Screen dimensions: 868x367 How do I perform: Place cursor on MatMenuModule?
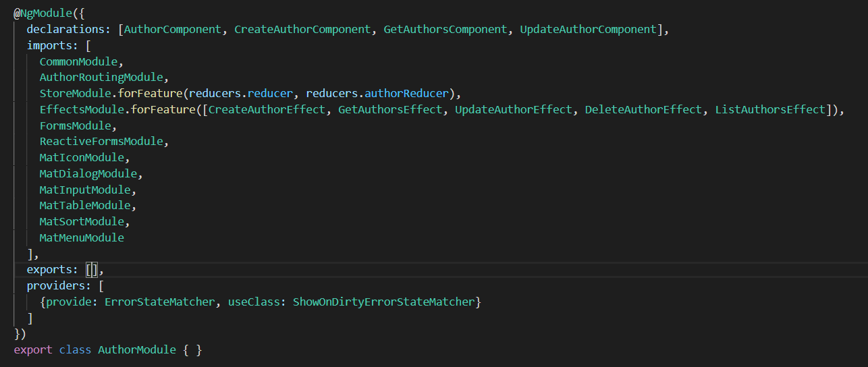[x=82, y=237]
